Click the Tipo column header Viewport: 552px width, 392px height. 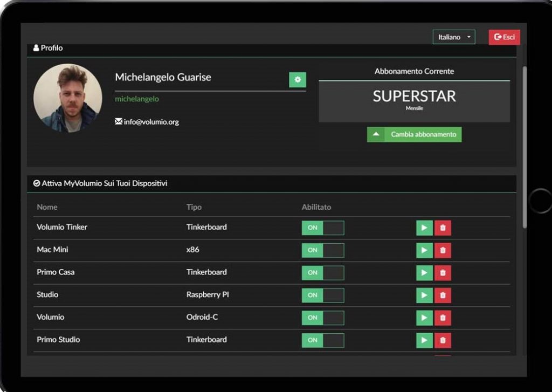click(194, 207)
